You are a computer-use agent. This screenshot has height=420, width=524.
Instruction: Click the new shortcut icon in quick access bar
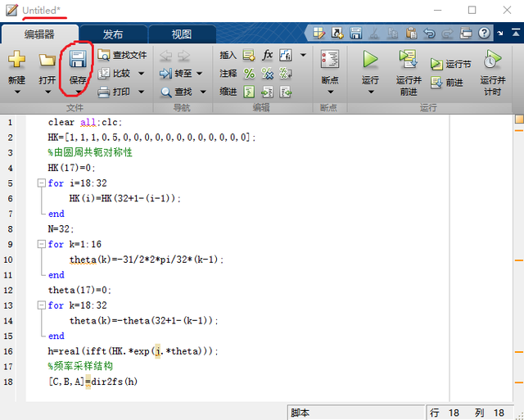click(337, 33)
